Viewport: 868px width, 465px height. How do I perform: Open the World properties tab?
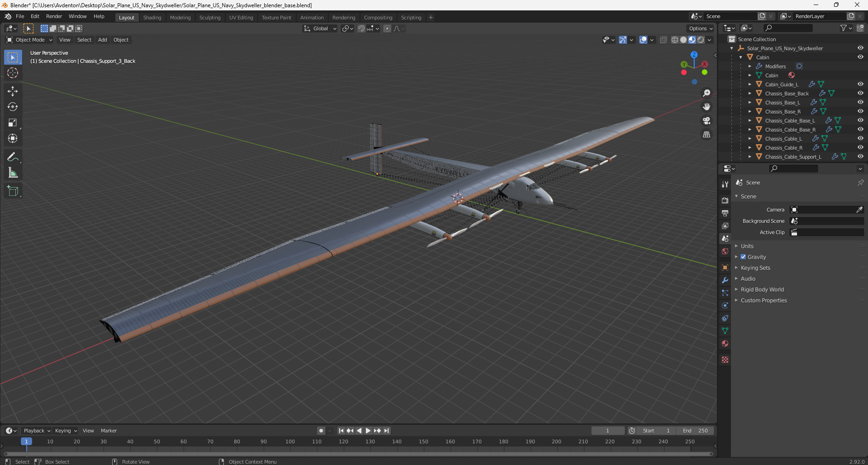click(725, 251)
